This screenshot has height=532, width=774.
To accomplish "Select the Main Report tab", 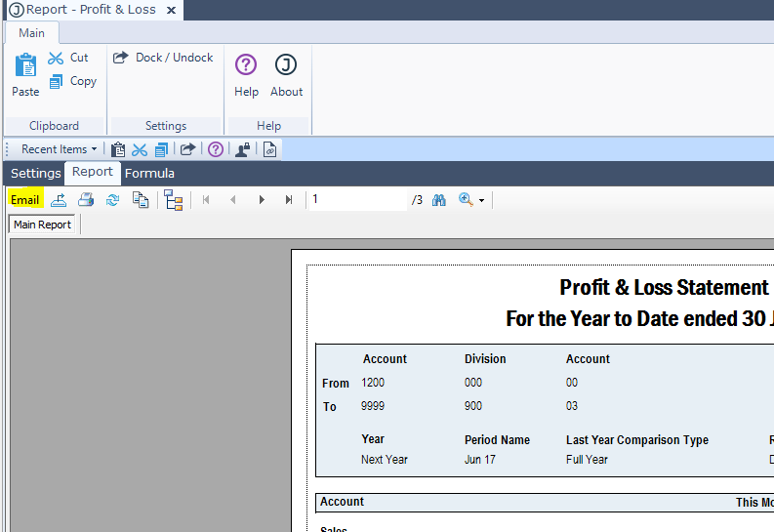I will click(x=42, y=225).
